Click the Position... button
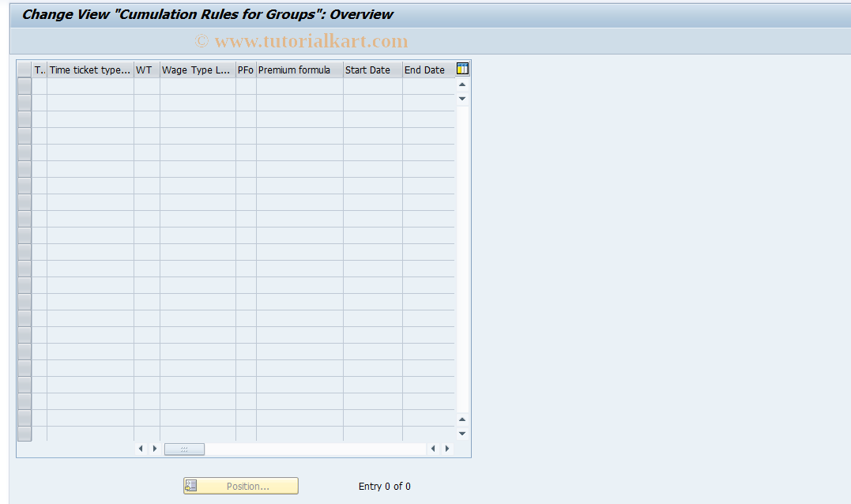 tap(241, 486)
